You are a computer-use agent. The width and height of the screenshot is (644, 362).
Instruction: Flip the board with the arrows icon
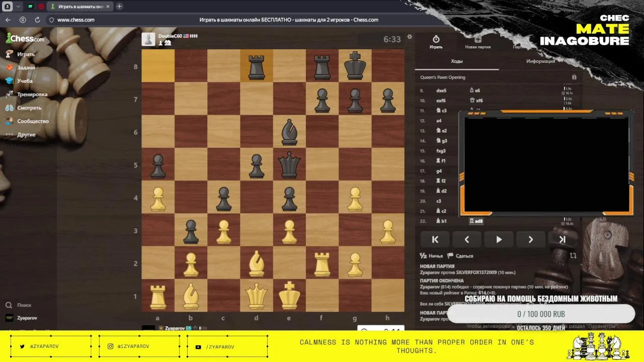click(573, 256)
